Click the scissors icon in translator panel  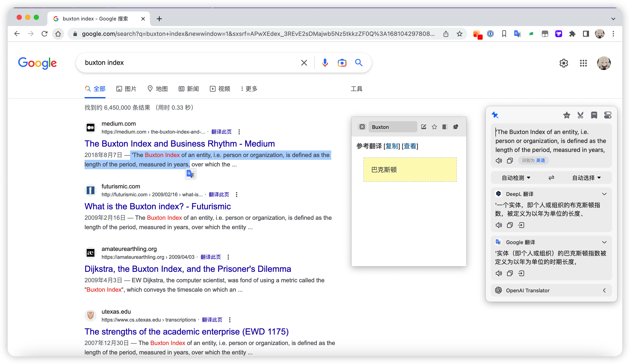pyautogui.click(x=580, y=115)
